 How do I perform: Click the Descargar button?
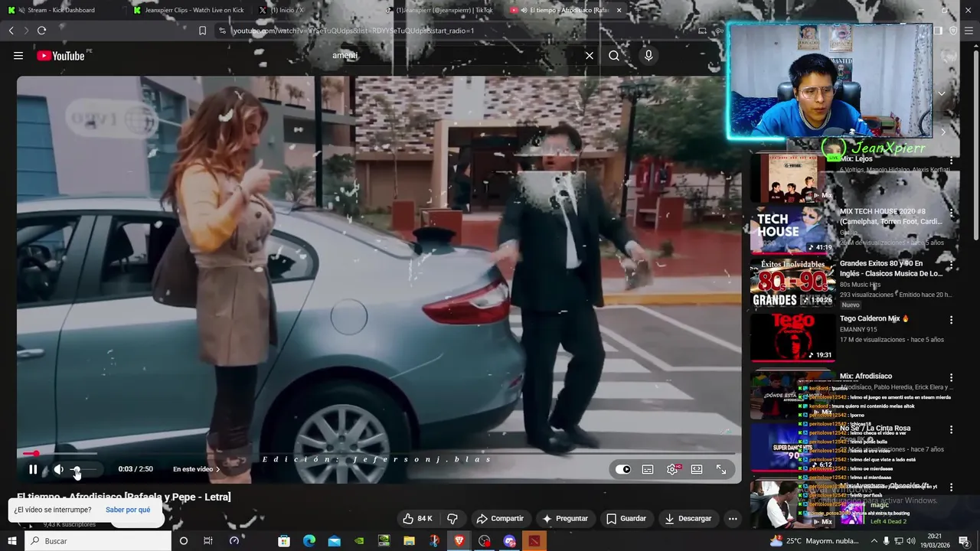[x=688, y=518]
